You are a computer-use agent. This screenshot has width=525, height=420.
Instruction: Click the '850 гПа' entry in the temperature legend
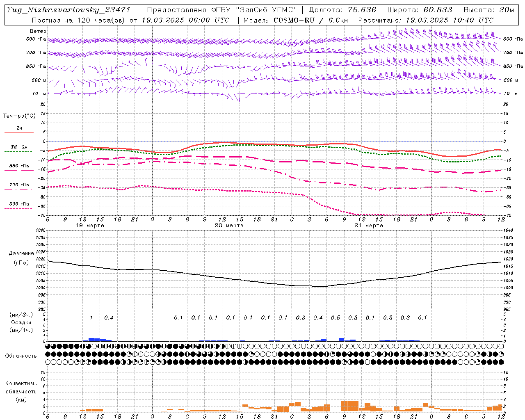19,166
